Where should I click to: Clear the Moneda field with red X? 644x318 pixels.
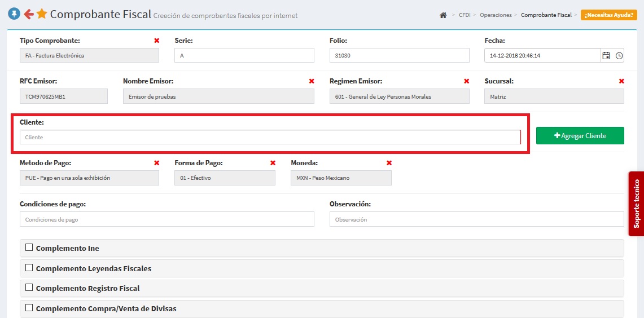pyautogui.click(x=389, y=163)
